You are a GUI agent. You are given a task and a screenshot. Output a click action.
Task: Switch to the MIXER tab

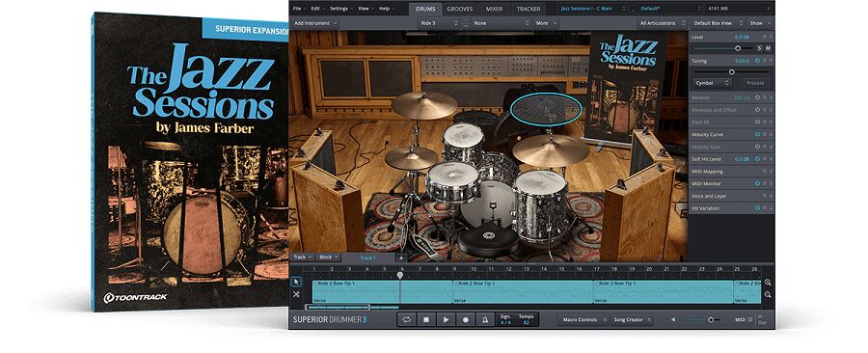pyautogui.click(x=495, y=9)
